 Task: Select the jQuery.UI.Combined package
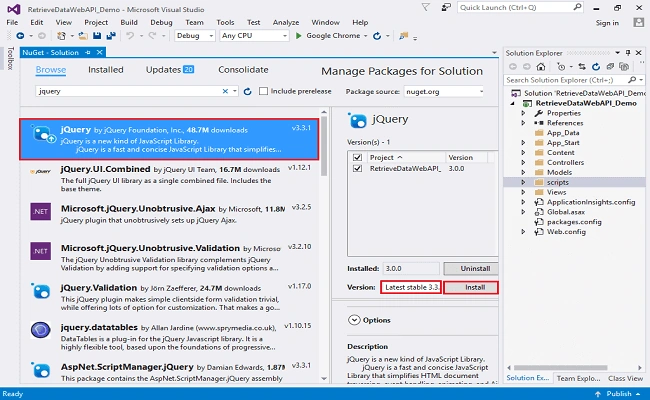click(170, 179)
